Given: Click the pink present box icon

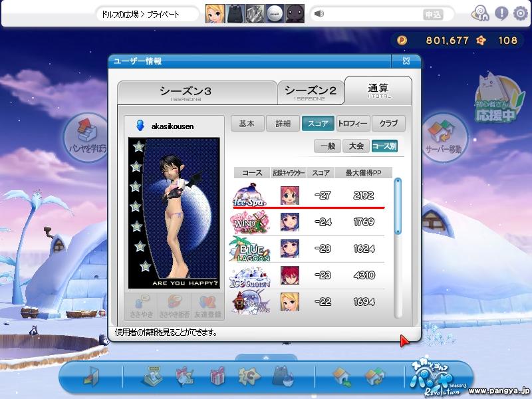Looking at the screenshot, I should (217, 376).
